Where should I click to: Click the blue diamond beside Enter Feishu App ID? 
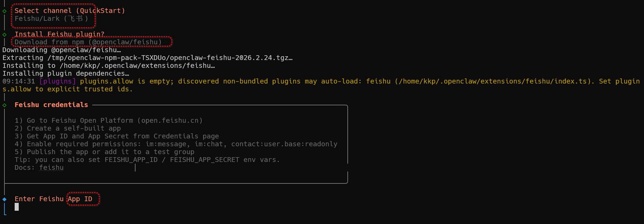[4, 199]
